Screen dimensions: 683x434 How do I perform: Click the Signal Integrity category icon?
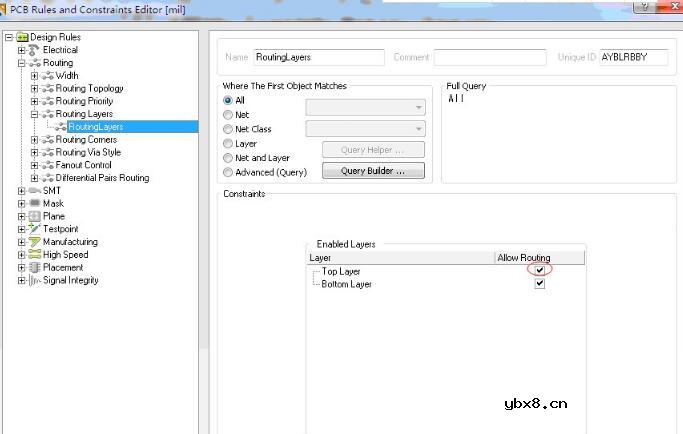(34, 281)
